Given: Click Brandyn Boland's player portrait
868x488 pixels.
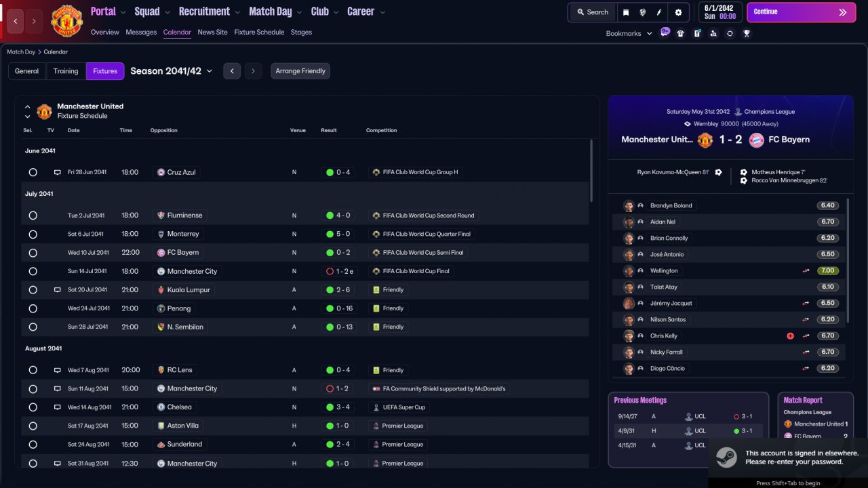Looking at the screenshot, I should 629,205.
